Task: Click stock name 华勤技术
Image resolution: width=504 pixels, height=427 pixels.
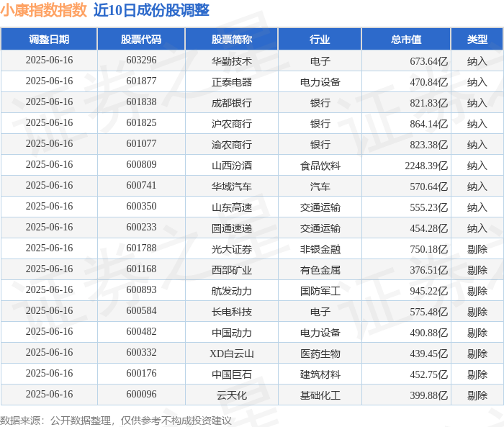Action: click(x=231, y=60)
